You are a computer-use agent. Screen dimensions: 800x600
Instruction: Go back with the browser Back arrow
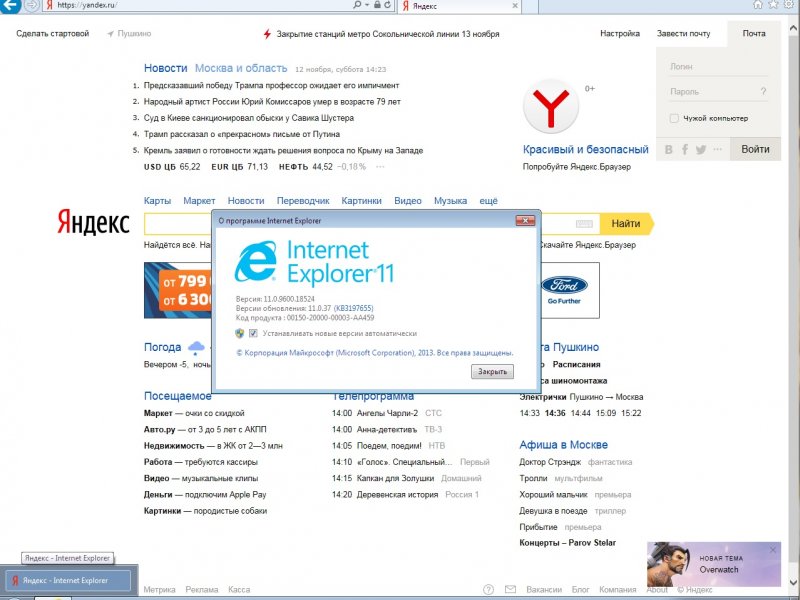coord(10,5)
